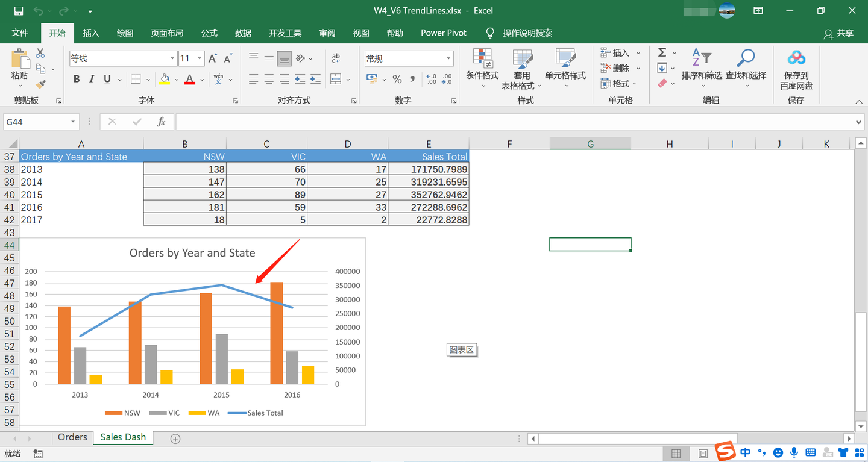Click the Cut scissors icon
Screen dimensions: 868x462
[x=40, y=54]
